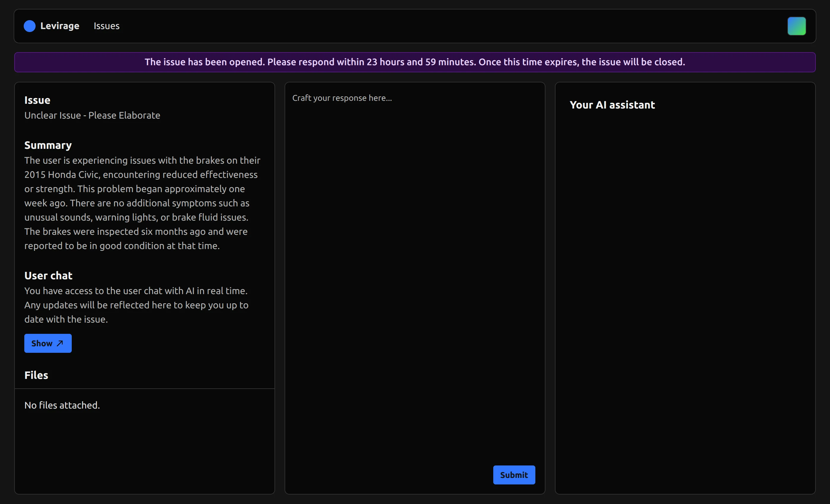Click the arrow icon inside Show button

[x=60, y=343]
